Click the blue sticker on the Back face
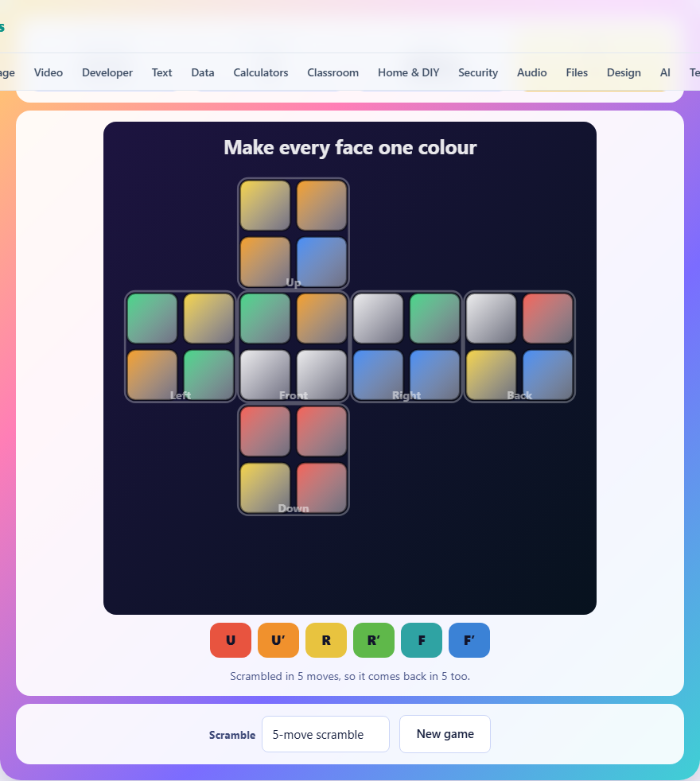Viewport: 700px width, 781px height. [547, 375]
